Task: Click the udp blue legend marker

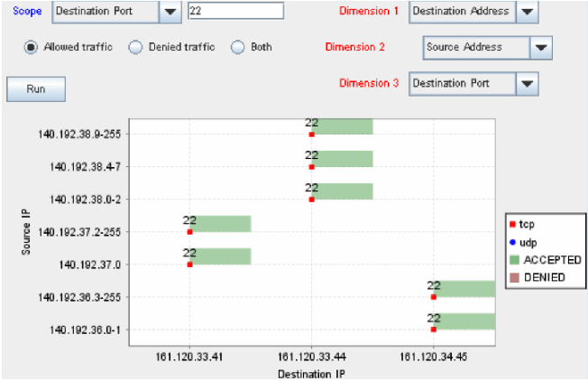Action: tap(511, 243)
